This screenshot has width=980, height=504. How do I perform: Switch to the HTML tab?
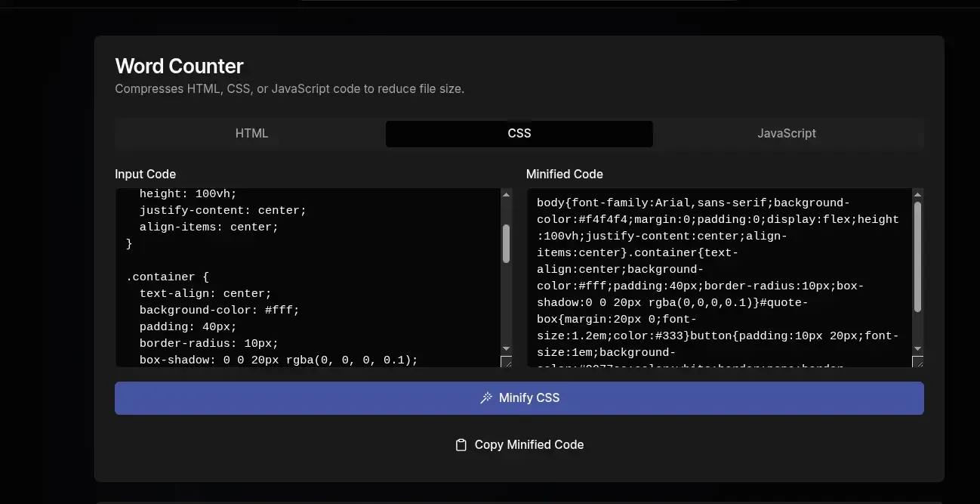coord(251,133)
